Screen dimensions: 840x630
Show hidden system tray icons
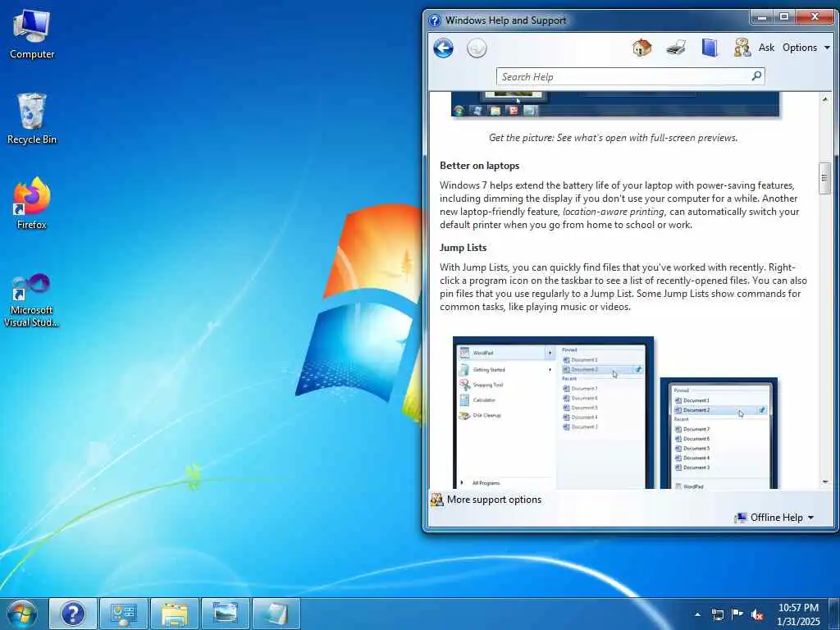click(697, 614)
